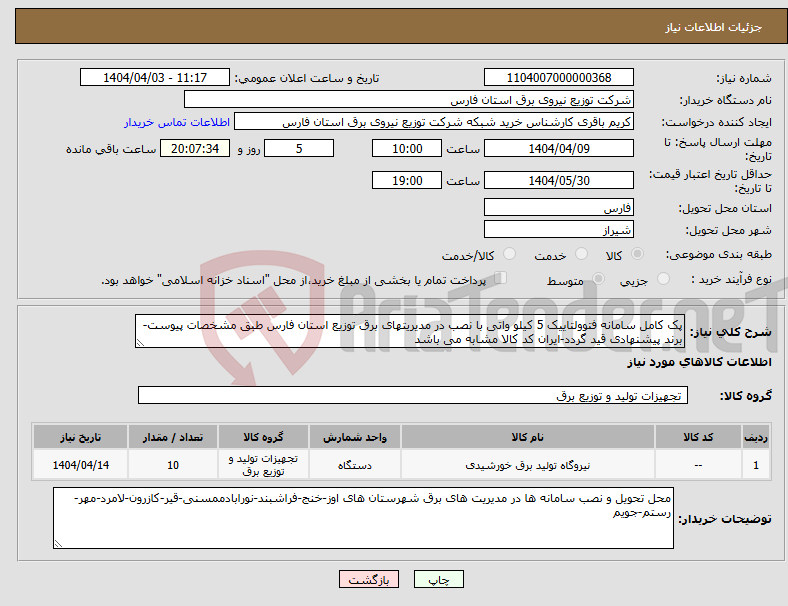Click the resize handle of description box
Viewport: 788px width, 606px height.
pos(140,343)
